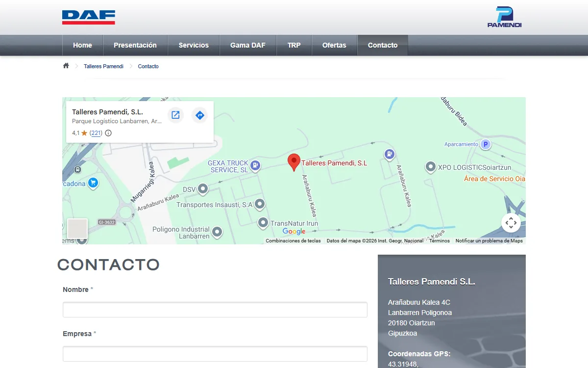Click the DSV map marker
Image resolution: width=588 pixels, height=368 pixels.
point(202,189)
